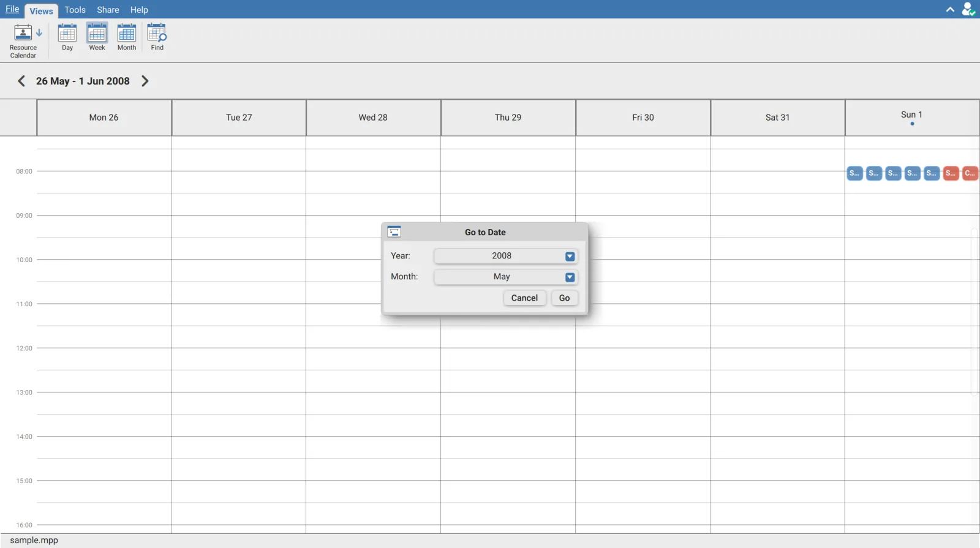Image resolution: width=980 pixels, height=548 pixels.
Task: Switch to Day calendar view
Action: click(x=67, y=37)
